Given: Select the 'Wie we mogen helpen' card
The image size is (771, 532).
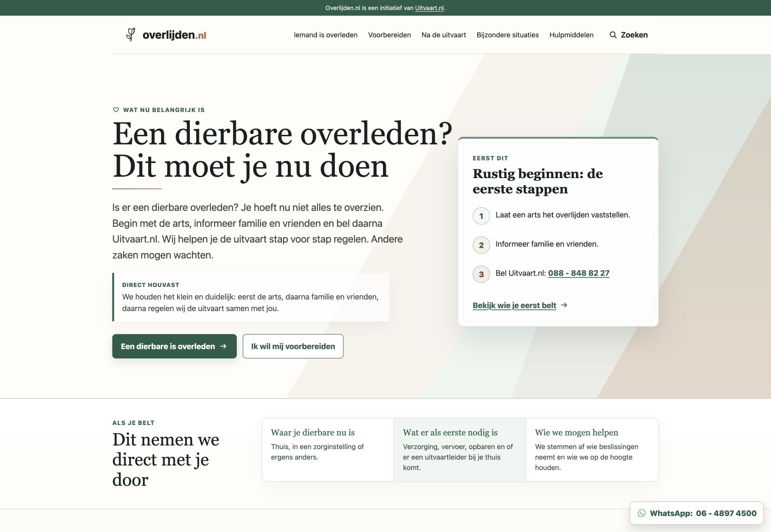Looking at the screenshot, I should tap(592, 450).
